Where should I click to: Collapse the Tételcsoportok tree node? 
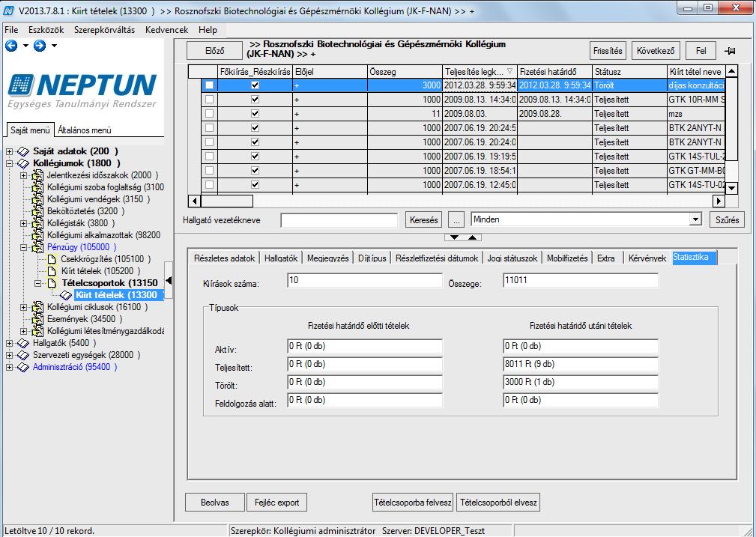click(38, 283)
